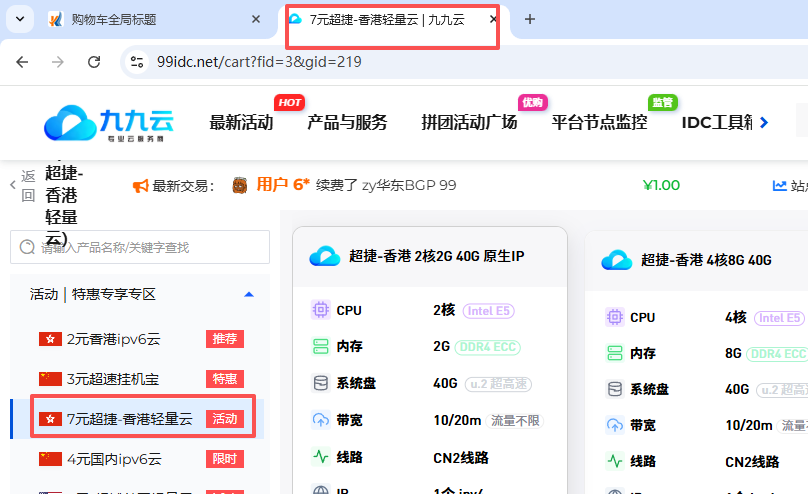808x494 pixels.
Task: Open a new browser tab
Action: (530, 19)
